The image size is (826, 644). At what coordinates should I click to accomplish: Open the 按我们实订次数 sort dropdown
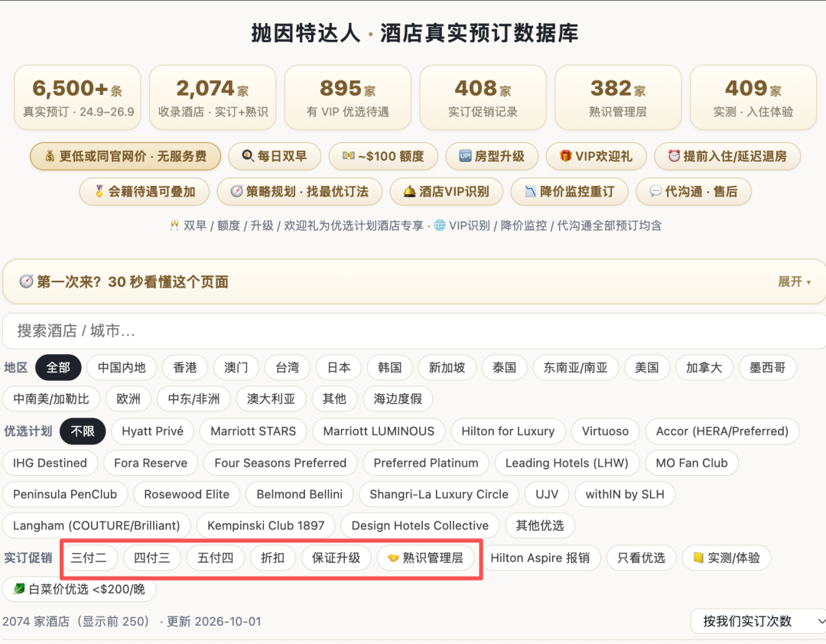tap(759, 621)
